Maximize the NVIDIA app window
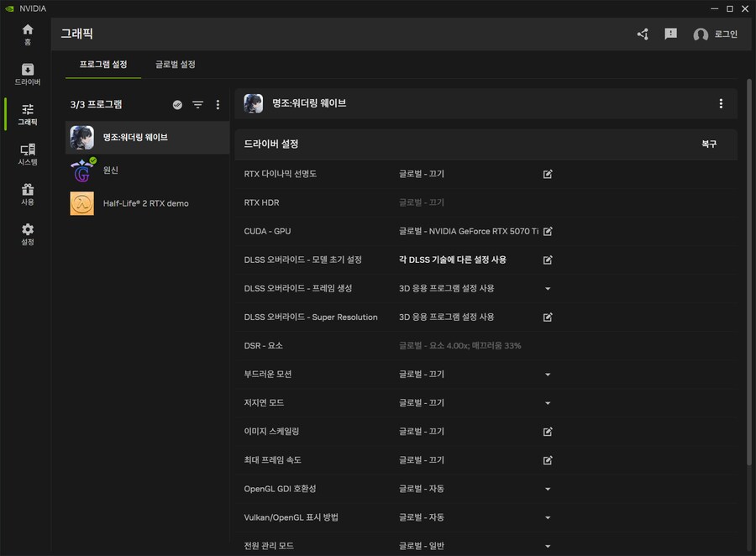This screenshot has height=556, width=756. click(x=730, y=8)
